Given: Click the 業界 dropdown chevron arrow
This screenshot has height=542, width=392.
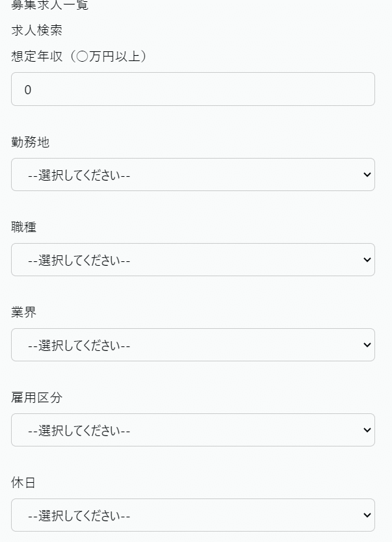Looking at the screenshot, I should click(x=367, y=345).
